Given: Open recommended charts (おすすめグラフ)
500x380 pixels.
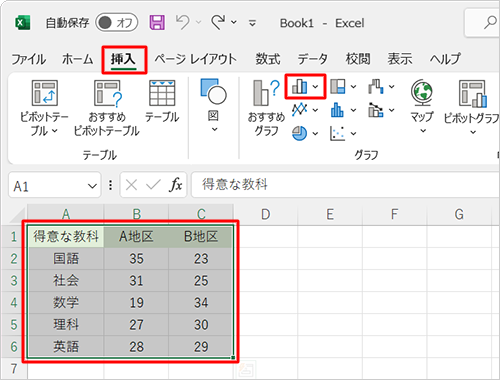Looking at the screenshot, I should 266,107.
